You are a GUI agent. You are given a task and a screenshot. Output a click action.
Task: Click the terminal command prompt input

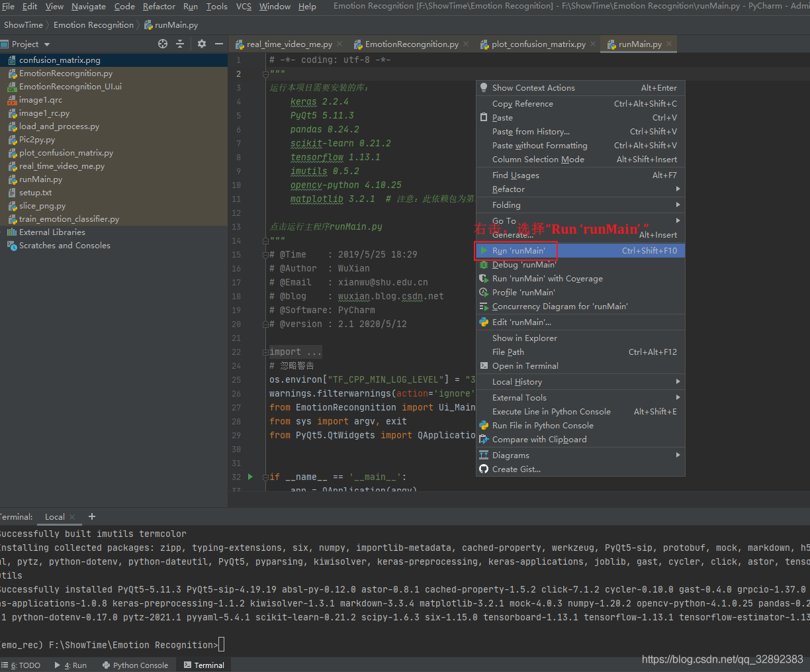coord(222,645)
